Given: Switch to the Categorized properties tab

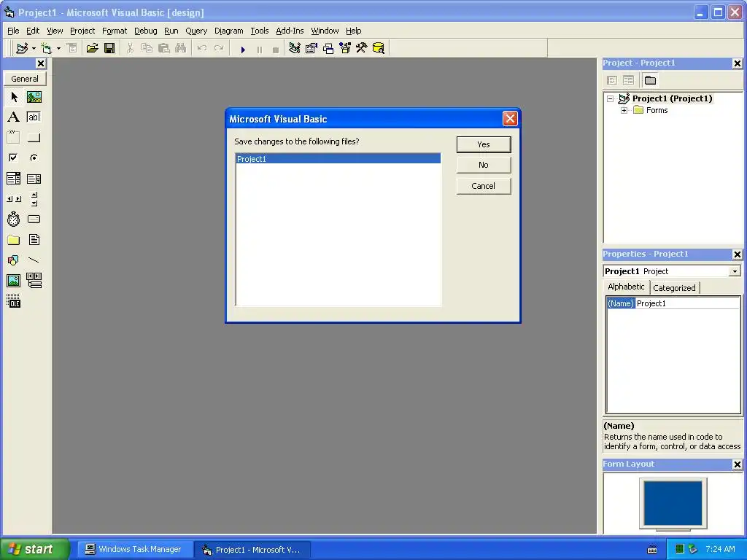Looking at the screenshot, I should (674, 288).
